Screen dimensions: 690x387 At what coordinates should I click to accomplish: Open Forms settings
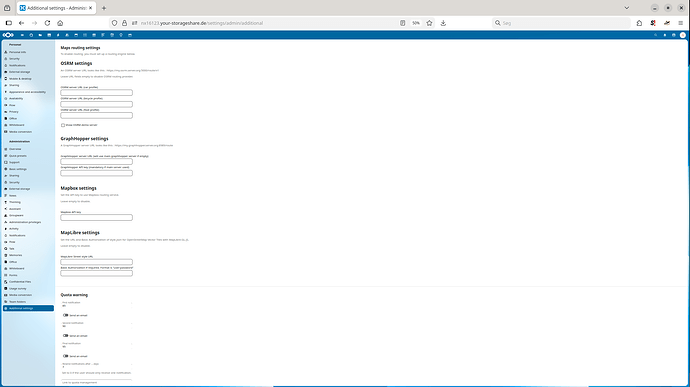pyautogui.click(x=28, y=275)
